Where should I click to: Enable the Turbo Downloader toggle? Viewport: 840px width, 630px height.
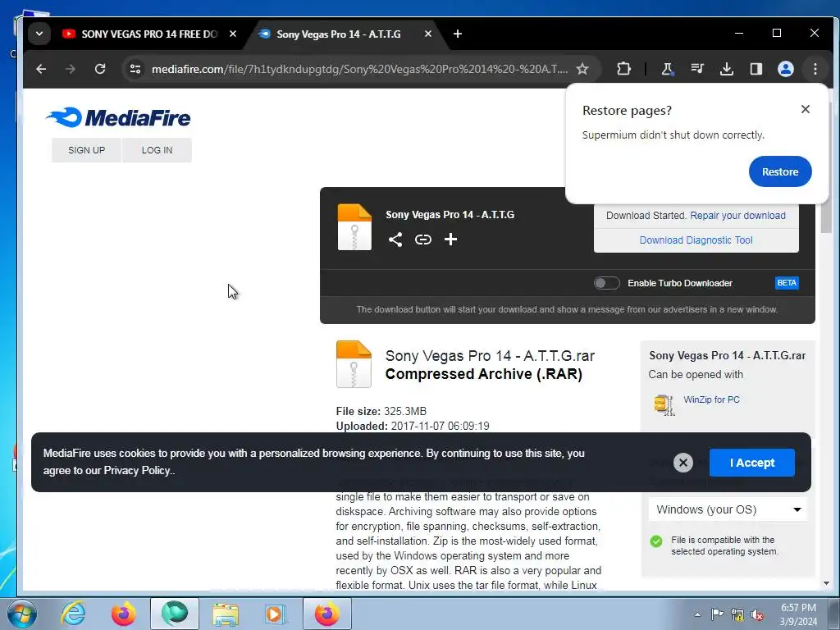606,283
